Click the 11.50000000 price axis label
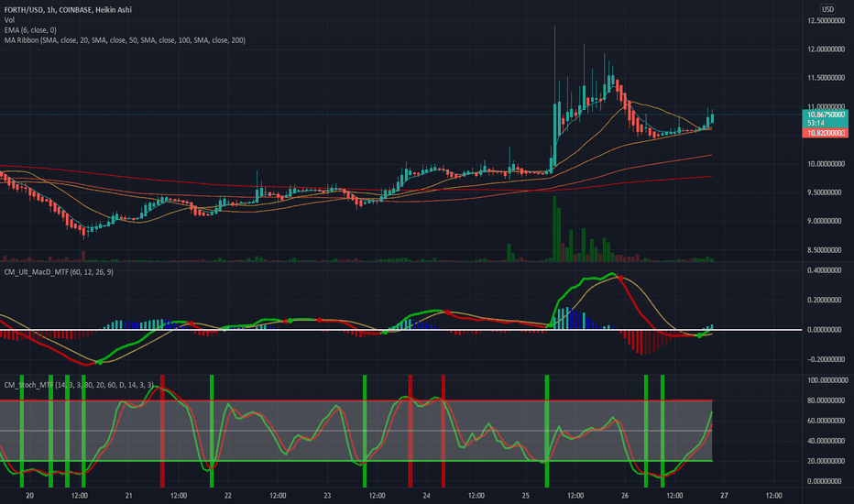The image size is (854, 504). tap(826, 78)
